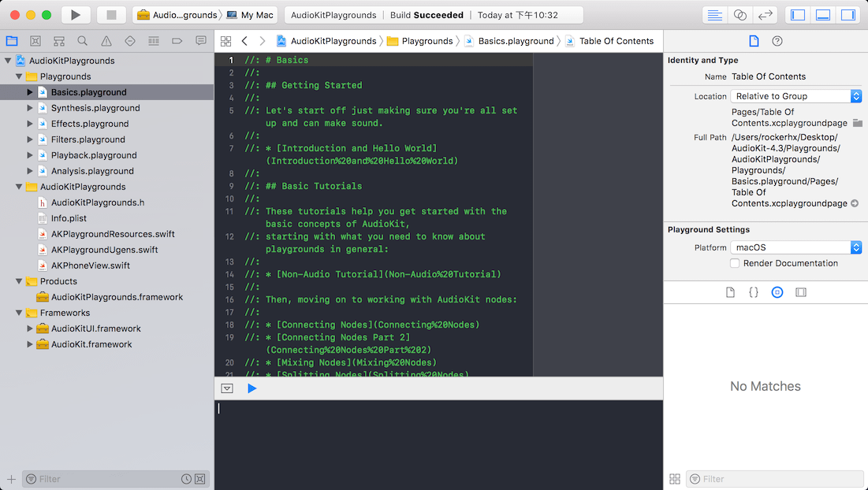Show the Quick Help inspector
The width and height of the screenshot is (868, 490).
click(x=777, y=41)
